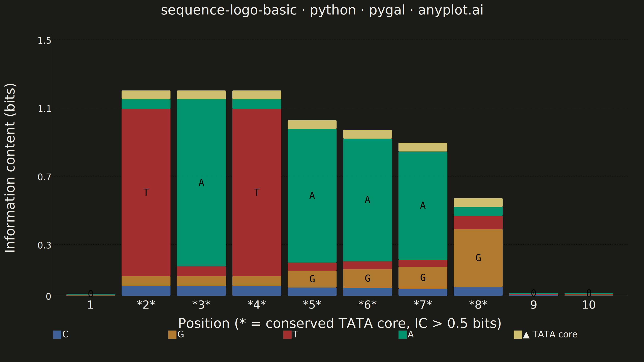The height and width of the screenshot is (362, 644).
Task: Select the brown G segment at position 8
Action: pyautogui.click(x=478, y=258)
